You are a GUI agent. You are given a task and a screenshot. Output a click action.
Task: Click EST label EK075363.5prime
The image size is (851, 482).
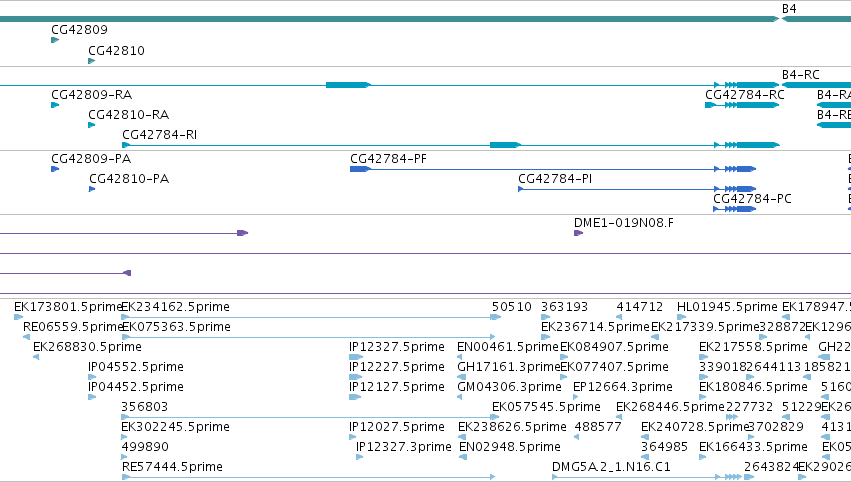(176, 327)
